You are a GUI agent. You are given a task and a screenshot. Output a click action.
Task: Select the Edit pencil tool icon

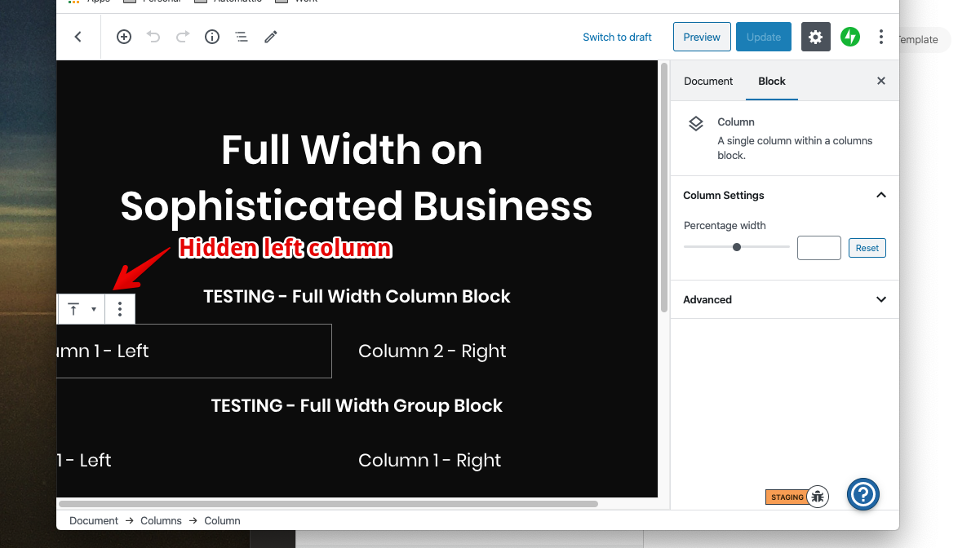point(270,37)
